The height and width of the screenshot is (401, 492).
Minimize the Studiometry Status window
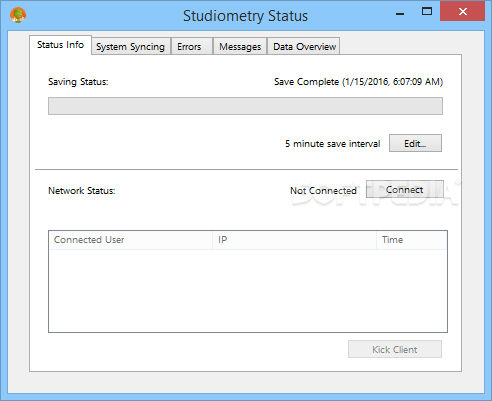click(400, 13)
